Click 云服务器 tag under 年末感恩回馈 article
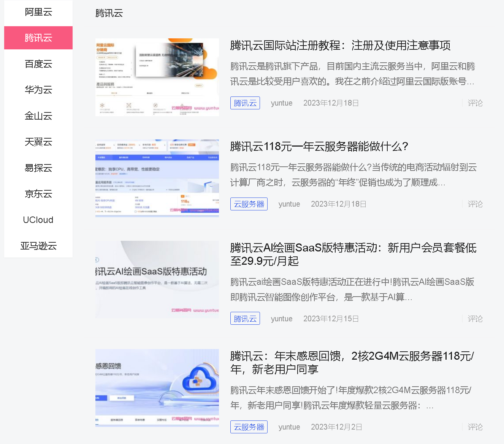This screenshot has height=444, width=504. pyautogui.click(x=249, y=427)
